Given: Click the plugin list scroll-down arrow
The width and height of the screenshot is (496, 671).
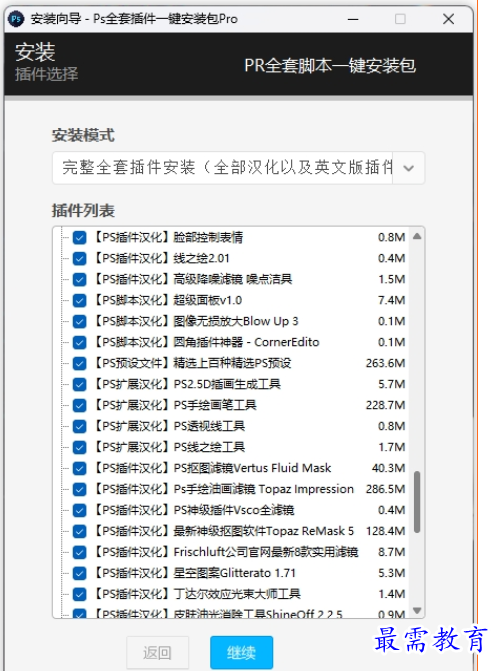Looking at the screenshot, I should 417,611.
